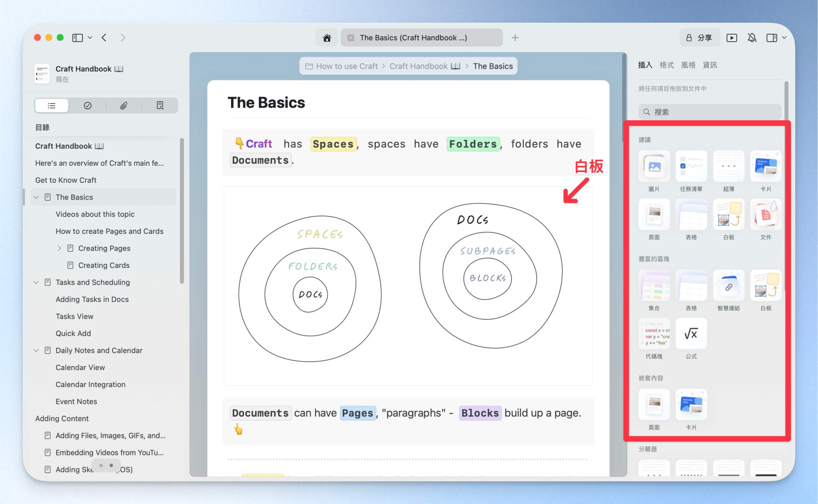Viewport: 818px width, 504px height.
Task: Open Craft Handbook breadcrumb link
Action: tap(425, 66)
